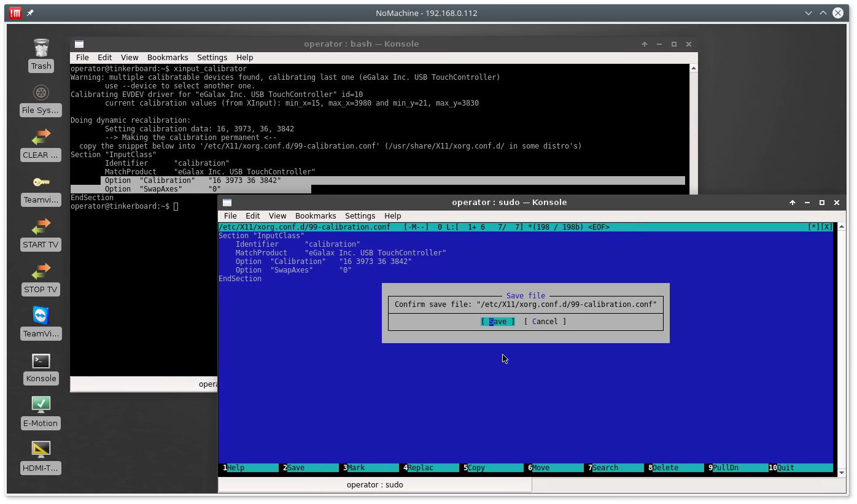Click the 7 Search function key label
This screenshot has height=504, width=857.
(x=605, y=468)
